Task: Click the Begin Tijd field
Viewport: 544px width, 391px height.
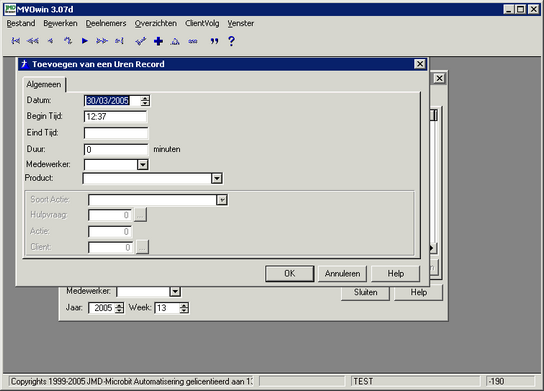Action: [116, 117]
